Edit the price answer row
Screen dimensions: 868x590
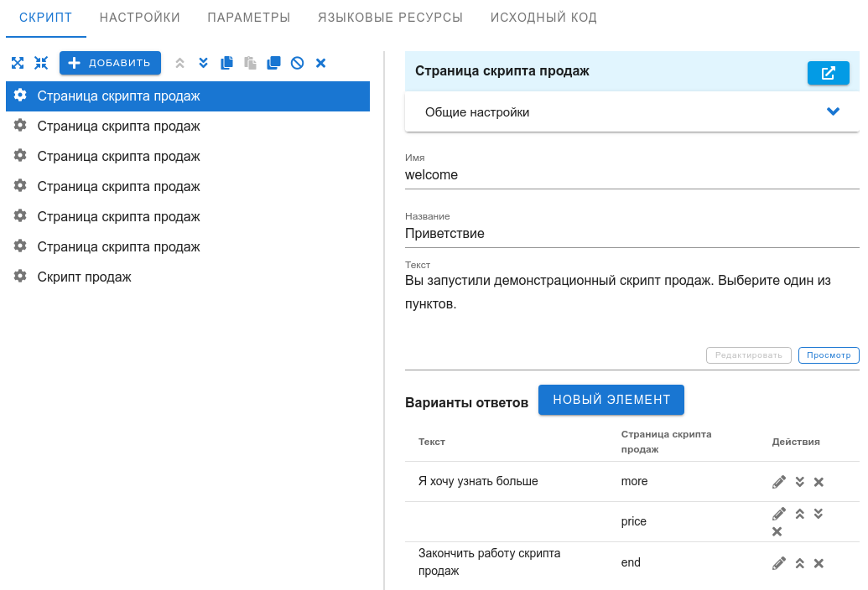tap(779, 514)
